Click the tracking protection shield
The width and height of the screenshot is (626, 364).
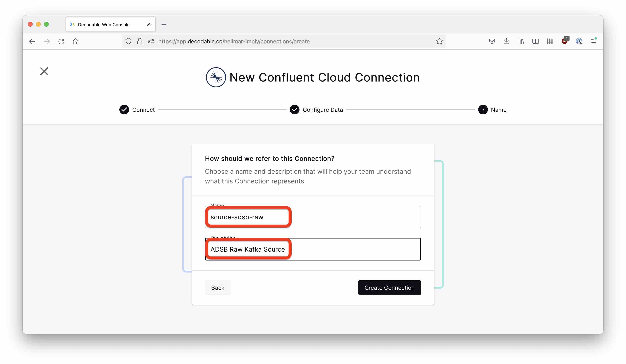click(x=128, y=41)
